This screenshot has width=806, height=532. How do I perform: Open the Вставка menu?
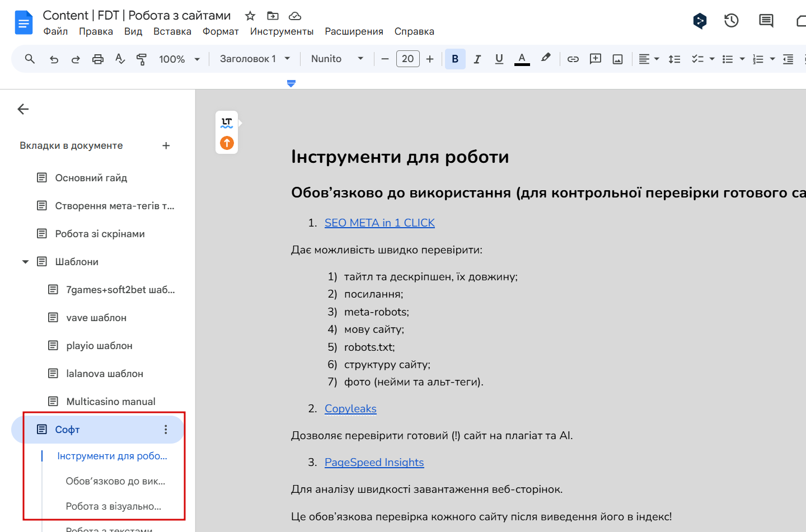coord(172,32)
